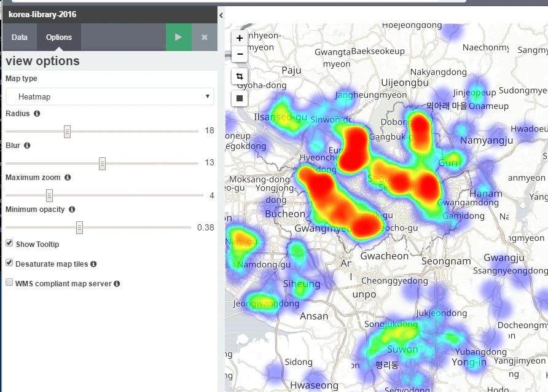This screenshot has width=548, height=392.
Task: Zoom out of the map with the minus button
Action: (240, 54)
